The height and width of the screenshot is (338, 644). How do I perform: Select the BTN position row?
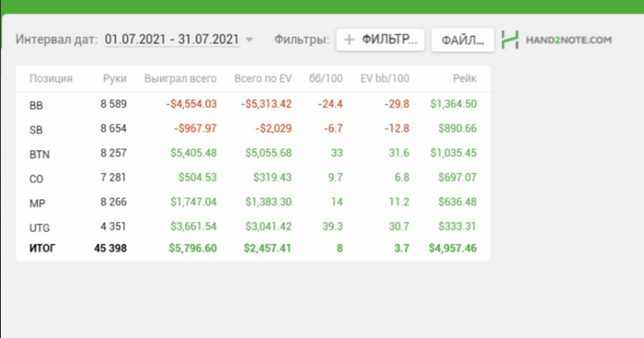coord(253,153)
